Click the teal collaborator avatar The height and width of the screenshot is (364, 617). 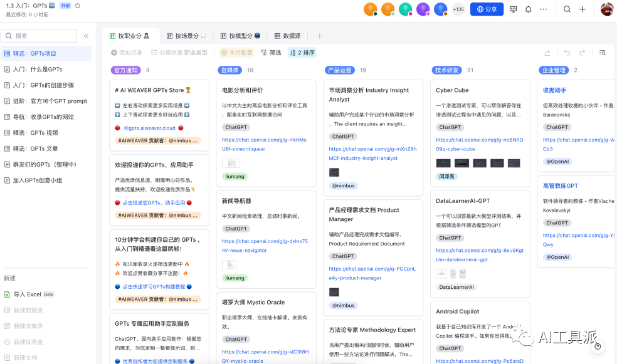click(405, 9)
